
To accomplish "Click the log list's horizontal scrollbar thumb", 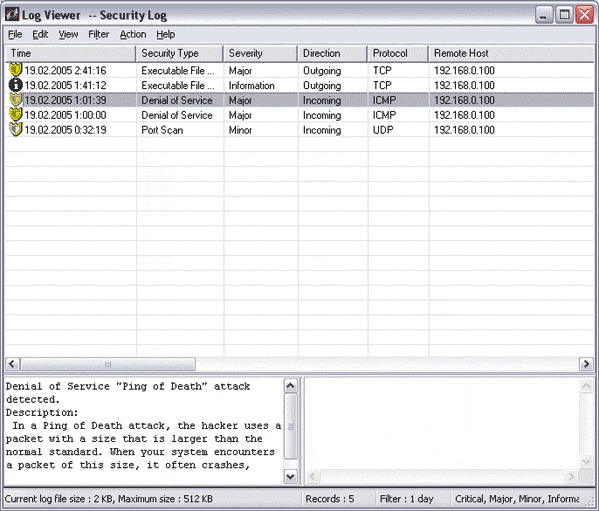I will [x=108, y=364].
